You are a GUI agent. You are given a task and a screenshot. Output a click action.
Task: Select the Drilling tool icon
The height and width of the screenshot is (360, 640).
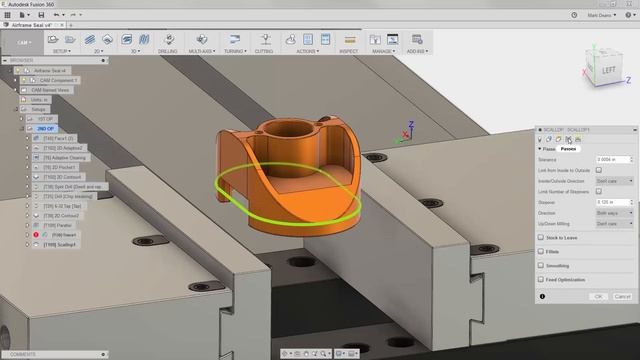tap(169, 40)
